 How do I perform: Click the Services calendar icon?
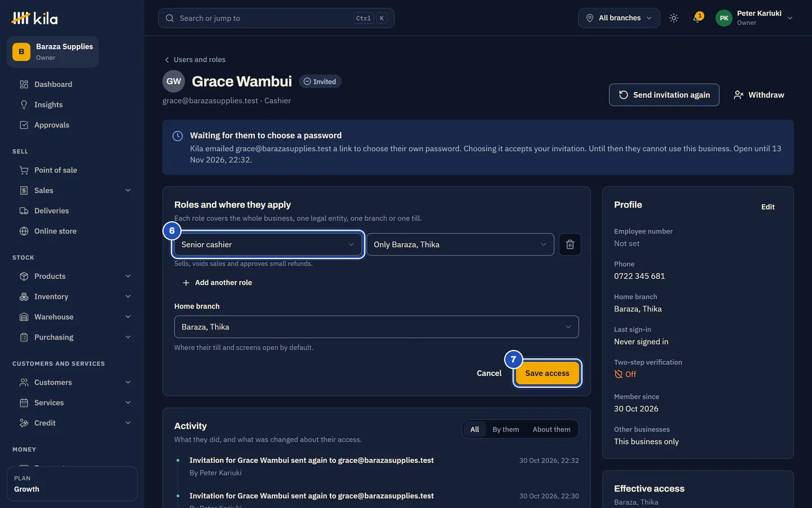24,402
